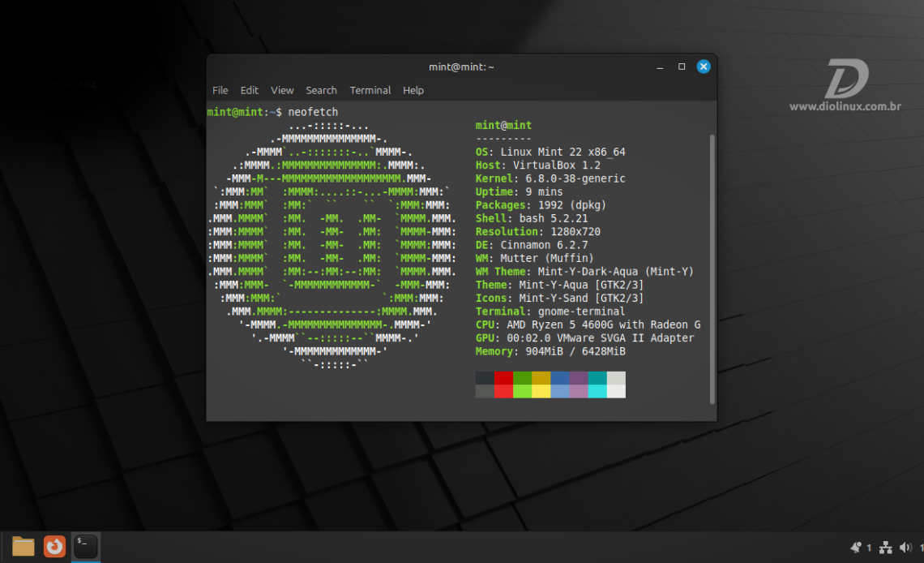Launch Firefox from the taskbar
Image resolution: width=924 pixels, height=563 pixels.
53,547
